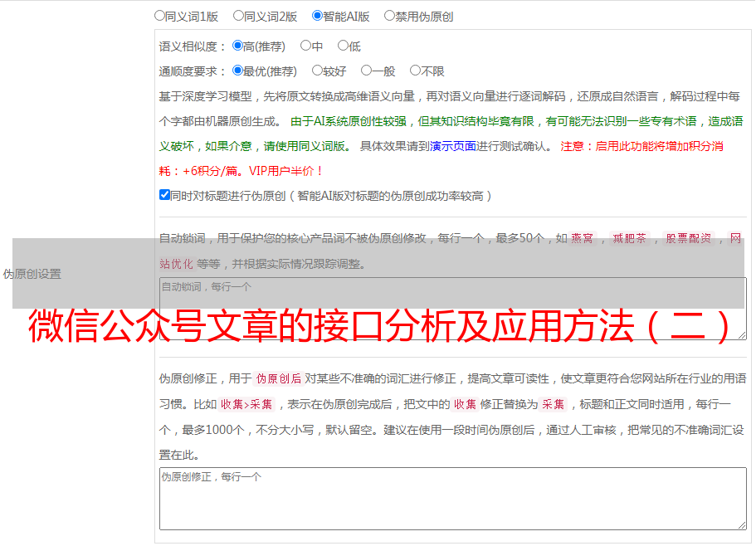
Task: Set 语义相似度 to 高(推荐)
Action: [237, 46]
